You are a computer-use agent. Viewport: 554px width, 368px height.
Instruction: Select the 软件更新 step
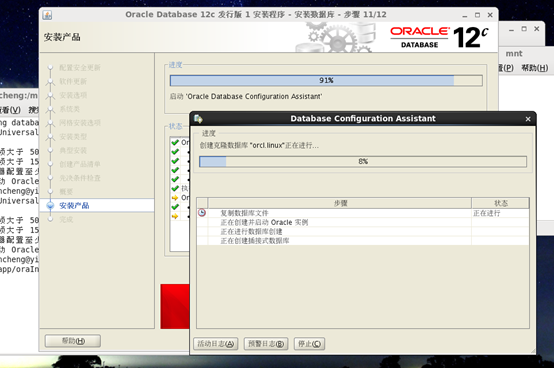coord(73,81)
